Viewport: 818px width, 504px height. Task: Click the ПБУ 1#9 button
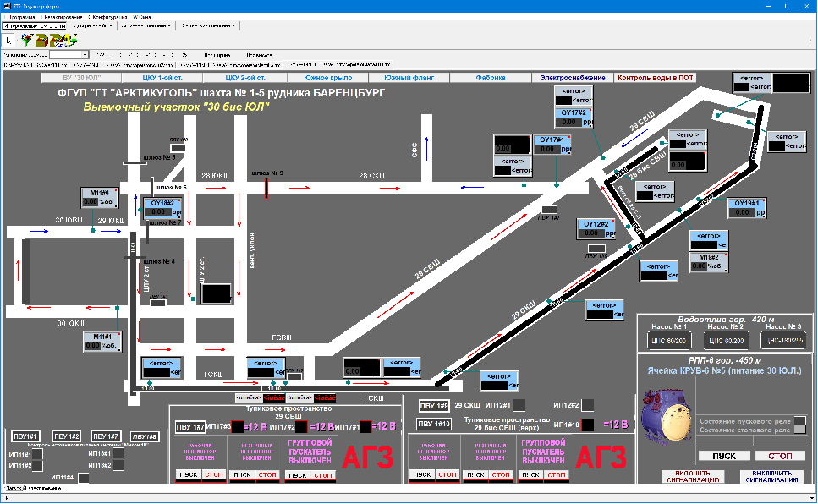click(x=434, y=406)
